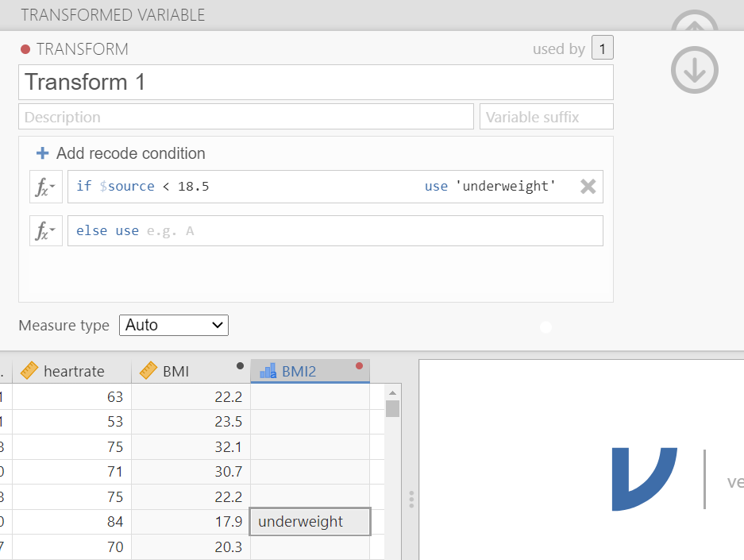The height and width of the screenshot is (560, 744).
Task: Click the bar chart icon beside BMI2
Action: [x=268, y=371]
